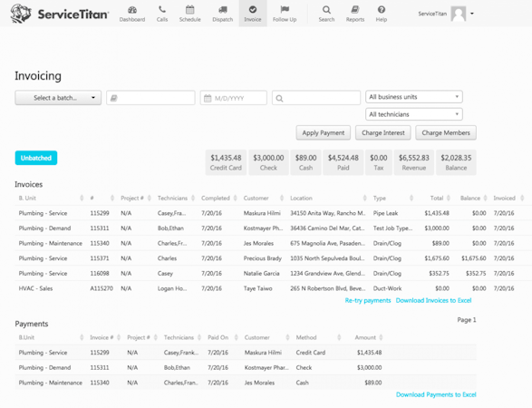The height and width of the screenshot is (408, 532).
Task: Click the Check payment for Kostmayer Phar...
Action: pyautogui.click(x=304, y=367)
